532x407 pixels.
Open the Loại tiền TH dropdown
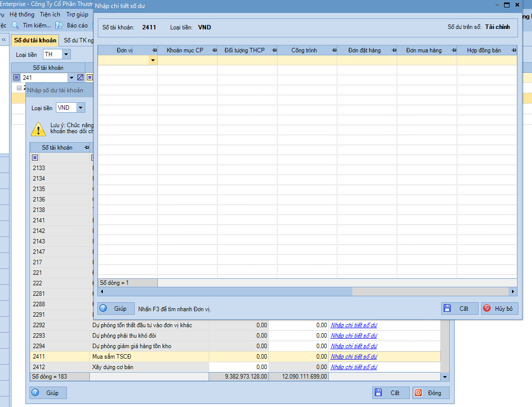(66, 54)
